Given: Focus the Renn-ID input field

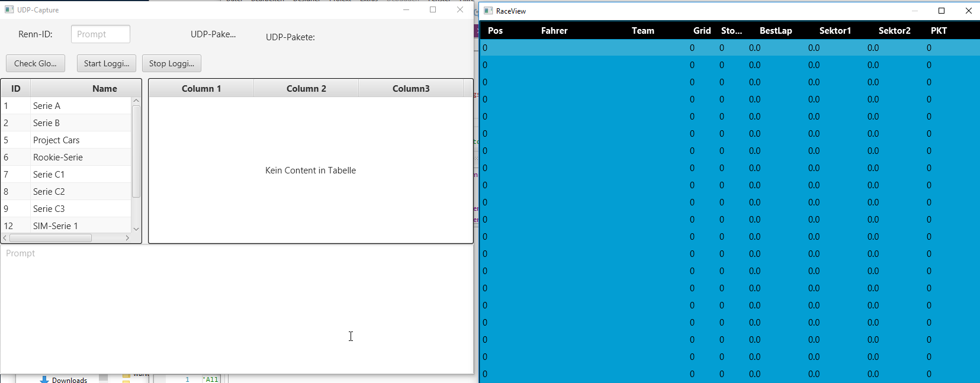Looking at the screenshot, I should [101, 34].
